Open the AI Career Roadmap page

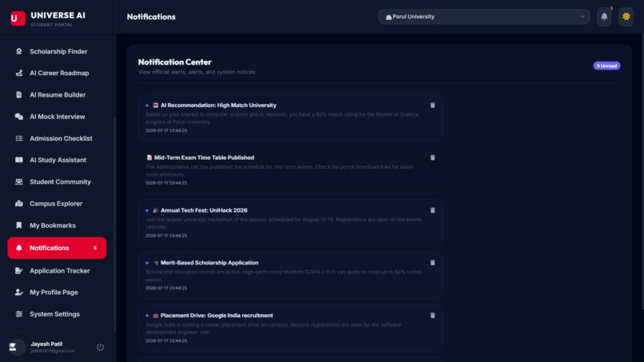pos(57,74)
